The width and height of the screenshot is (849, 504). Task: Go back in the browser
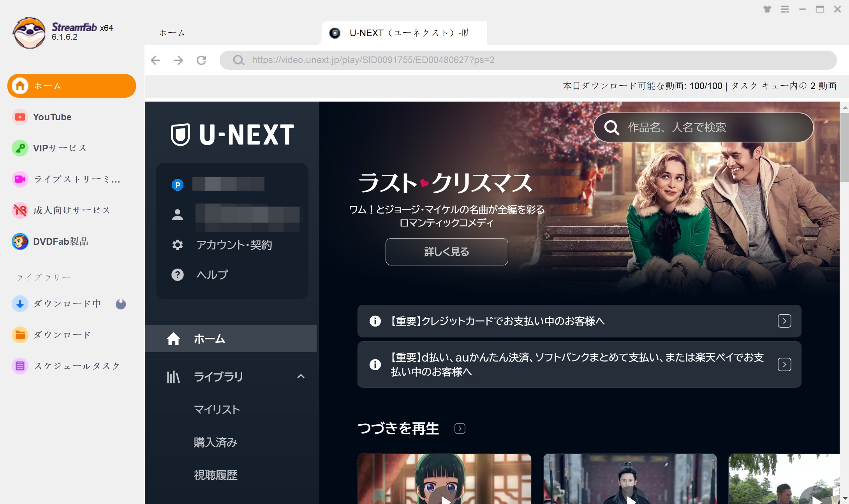[155, 60]
